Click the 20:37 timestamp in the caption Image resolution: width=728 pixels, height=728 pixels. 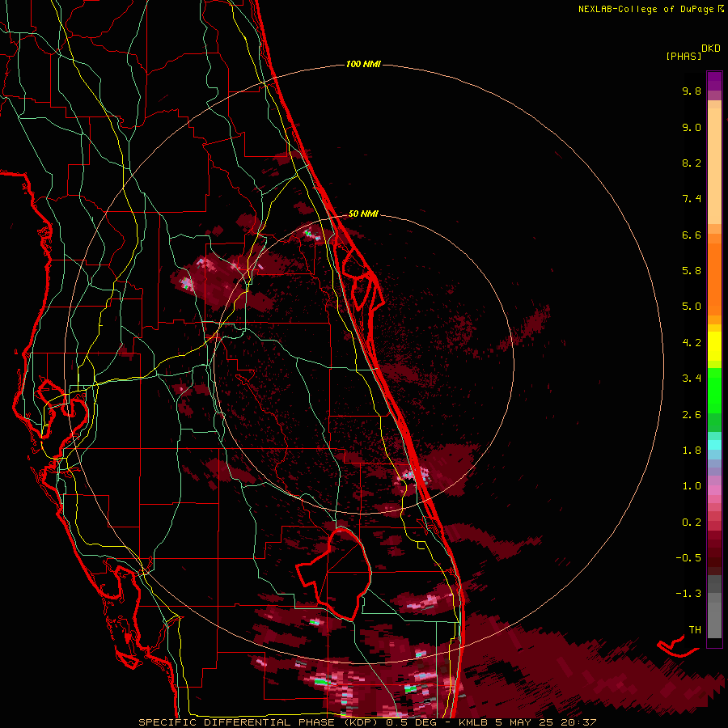pos(578,722)
